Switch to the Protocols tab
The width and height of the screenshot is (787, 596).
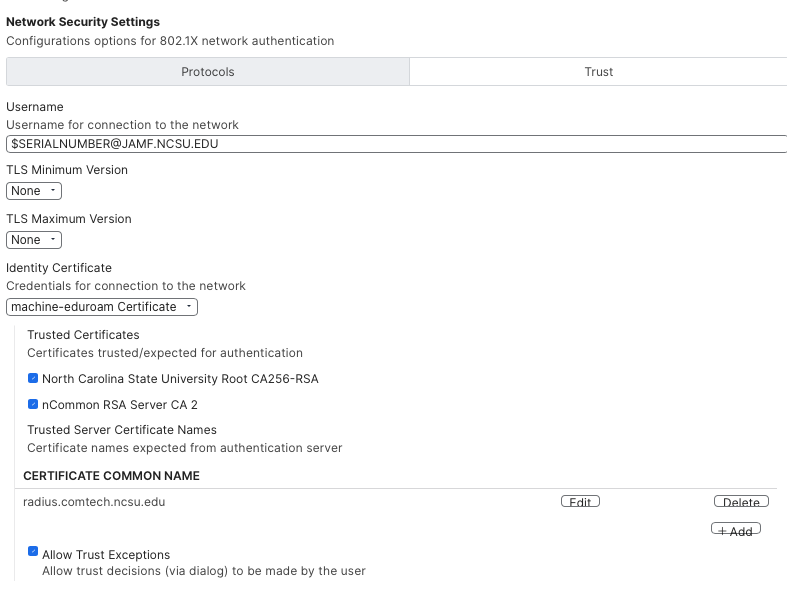click(x=207, y=72)
